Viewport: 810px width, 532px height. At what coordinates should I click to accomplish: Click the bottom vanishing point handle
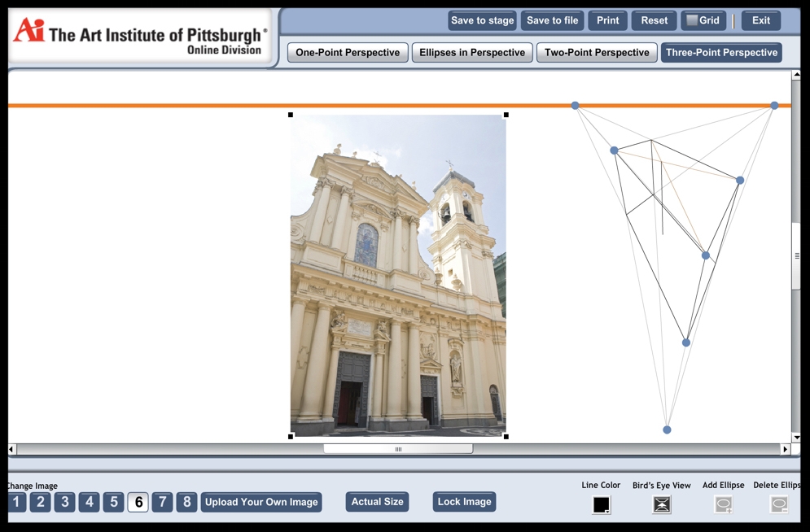[667, 430]
